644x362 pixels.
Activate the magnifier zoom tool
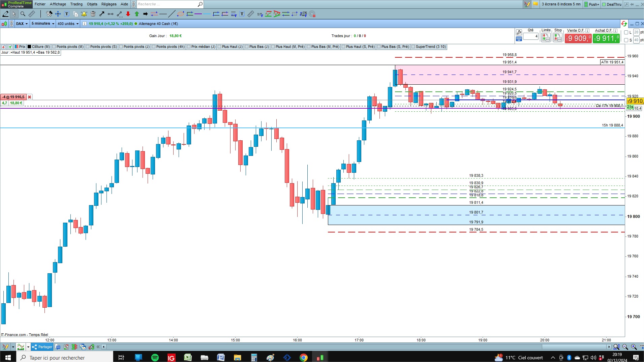click(x=23, y=14)
